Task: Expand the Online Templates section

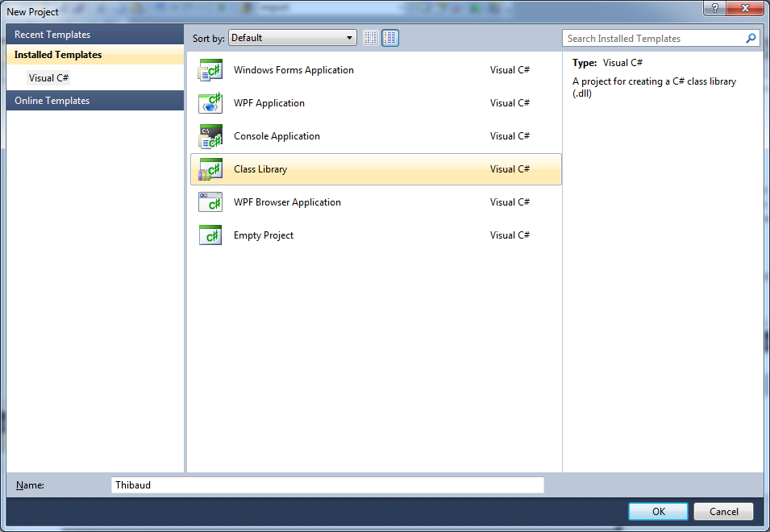Action: 95,101
